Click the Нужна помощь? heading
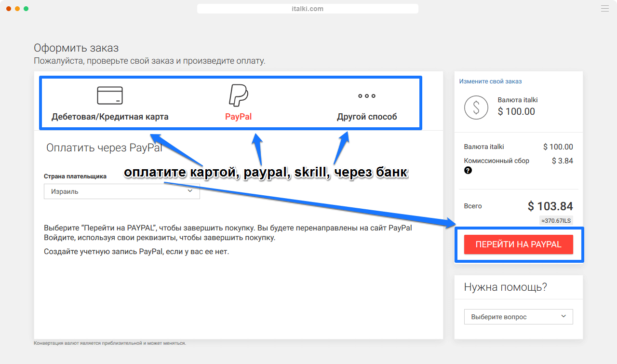The height and width of the screenshot is (364, 617). [505, 287]
